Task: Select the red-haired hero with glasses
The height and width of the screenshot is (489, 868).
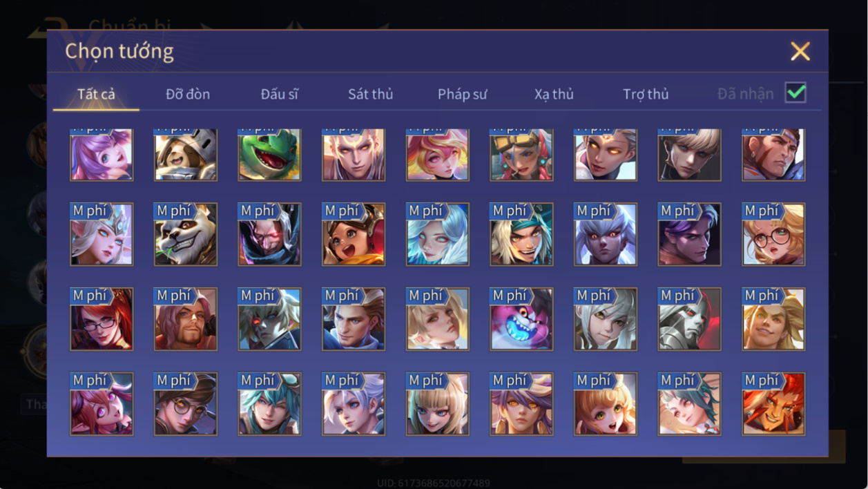Action: pos(102,319)
